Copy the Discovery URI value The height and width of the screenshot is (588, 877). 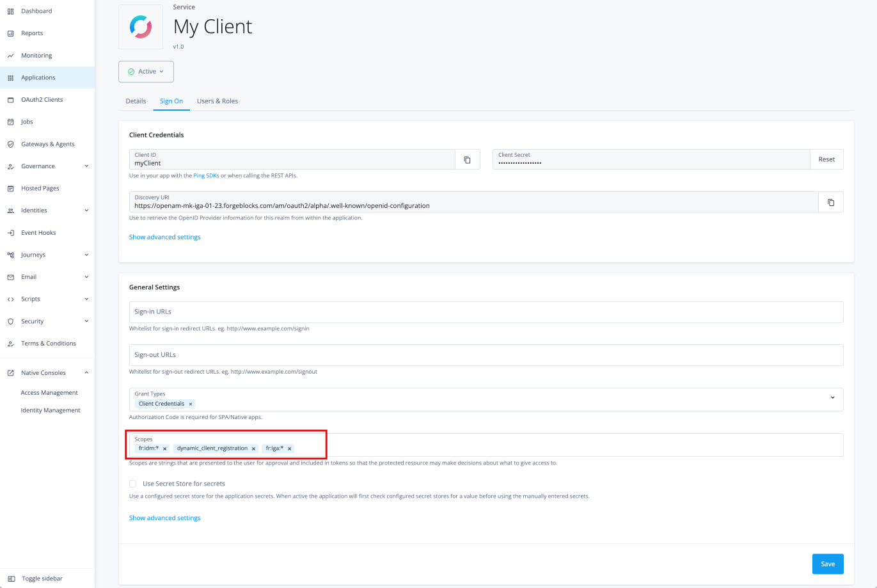coord(831,202)
